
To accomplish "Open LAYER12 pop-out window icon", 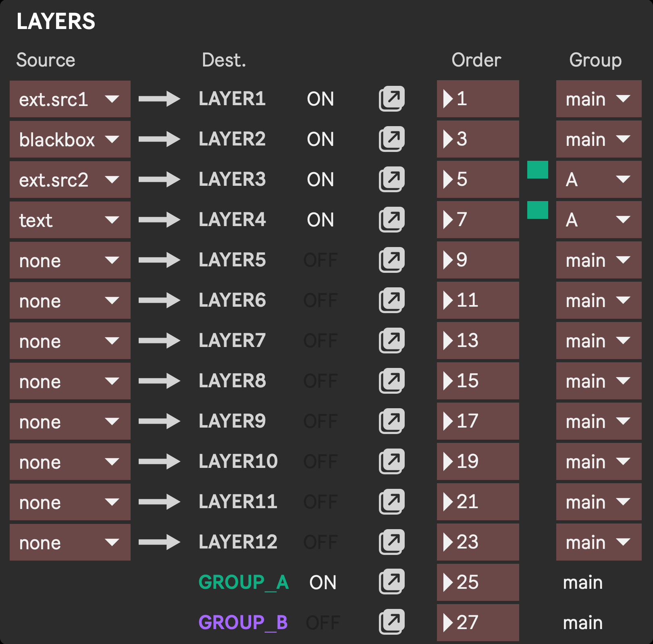I will [391, 542].
